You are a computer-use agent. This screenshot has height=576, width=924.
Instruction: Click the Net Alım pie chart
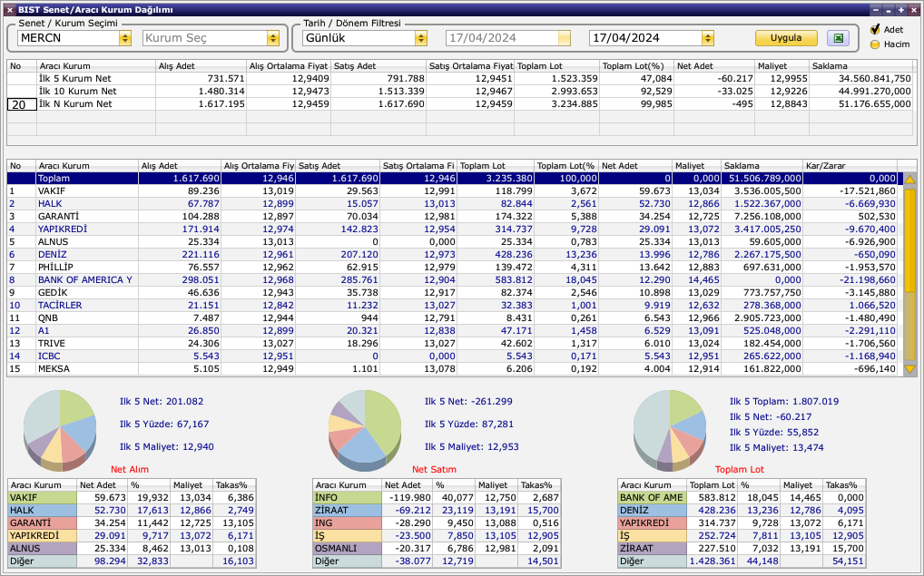click(x=60, y=430)
